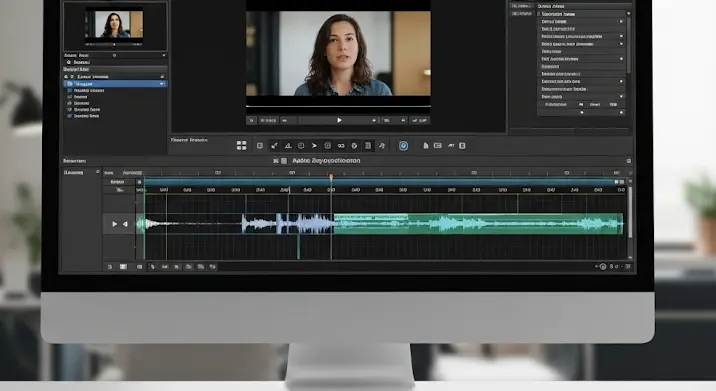Select the row directly below the highlighted blue row
716x391 pixels.
[x=115, y=90]
